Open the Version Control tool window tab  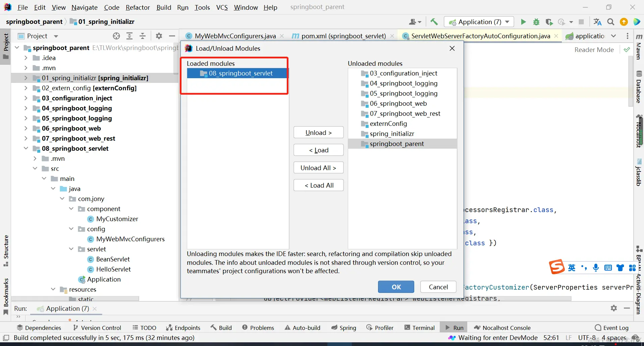click(x=97, y=328)
